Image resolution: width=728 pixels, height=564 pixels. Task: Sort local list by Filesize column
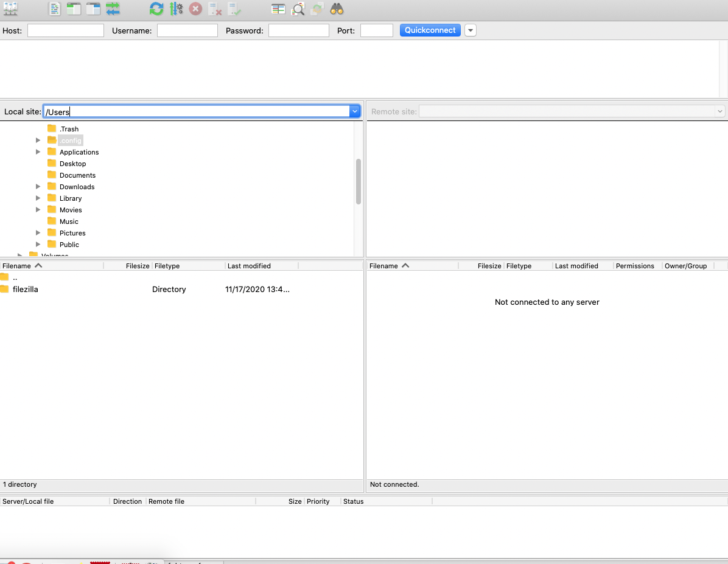coord(137,266)
